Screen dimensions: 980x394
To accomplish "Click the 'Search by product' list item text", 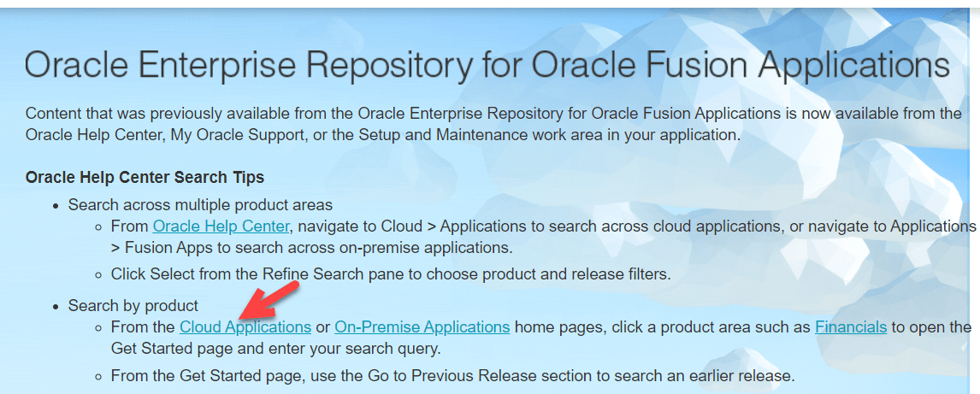I will coord(133,305).
